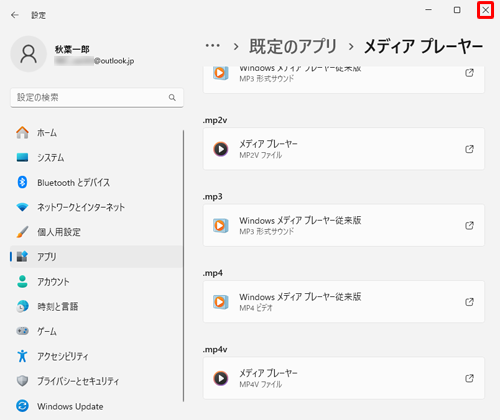The width and height of the screenshot is (500, 420).
Task: Click the .mp3 extension label
Action: (x=213, y=197)
